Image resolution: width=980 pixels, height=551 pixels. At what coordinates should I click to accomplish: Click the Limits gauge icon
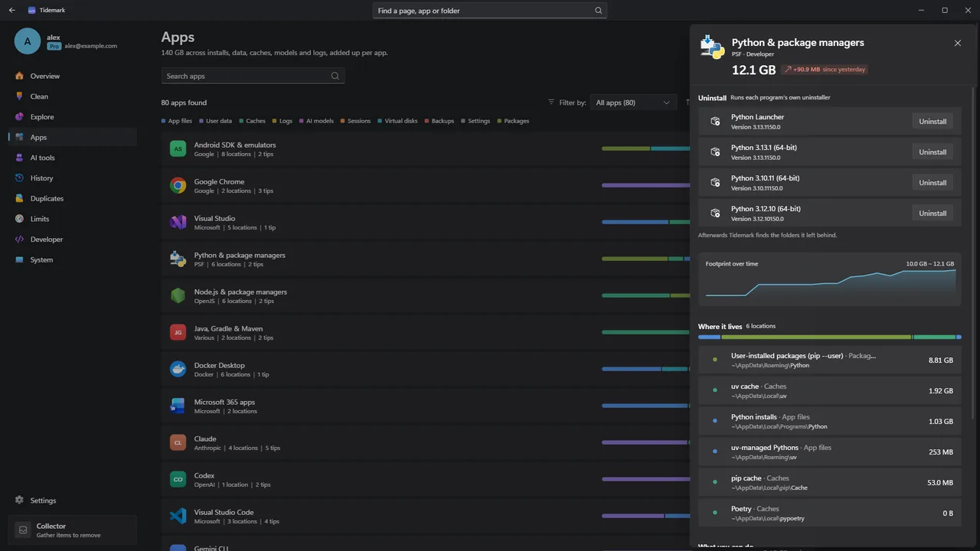pos(20,219)
